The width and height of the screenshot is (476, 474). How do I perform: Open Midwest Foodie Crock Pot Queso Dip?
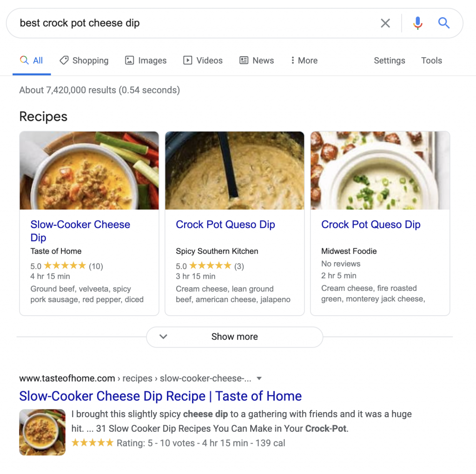pyautogui.click(x=371, y=224)
